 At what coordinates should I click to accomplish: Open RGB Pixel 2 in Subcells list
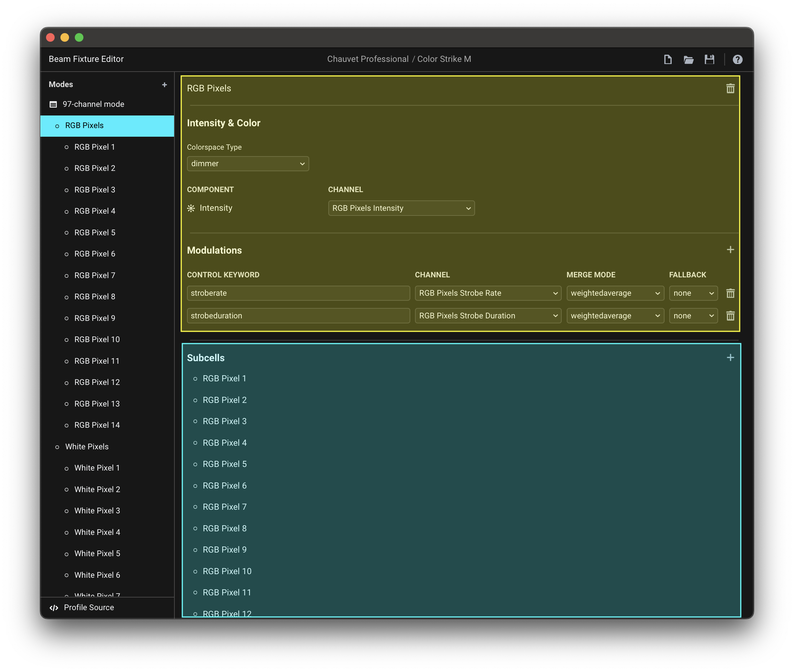224,400
